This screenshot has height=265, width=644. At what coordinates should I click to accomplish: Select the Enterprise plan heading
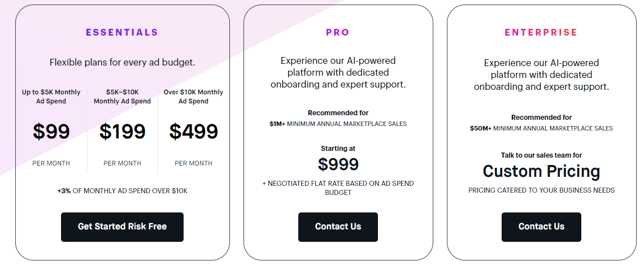click(x=541, y=33)
